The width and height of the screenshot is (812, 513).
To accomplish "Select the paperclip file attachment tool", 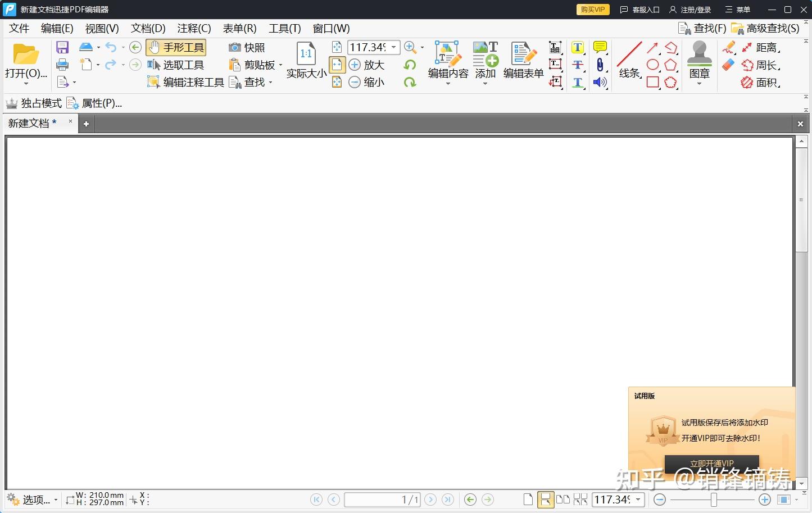I will pyautogui.click(x=600, y=65).
